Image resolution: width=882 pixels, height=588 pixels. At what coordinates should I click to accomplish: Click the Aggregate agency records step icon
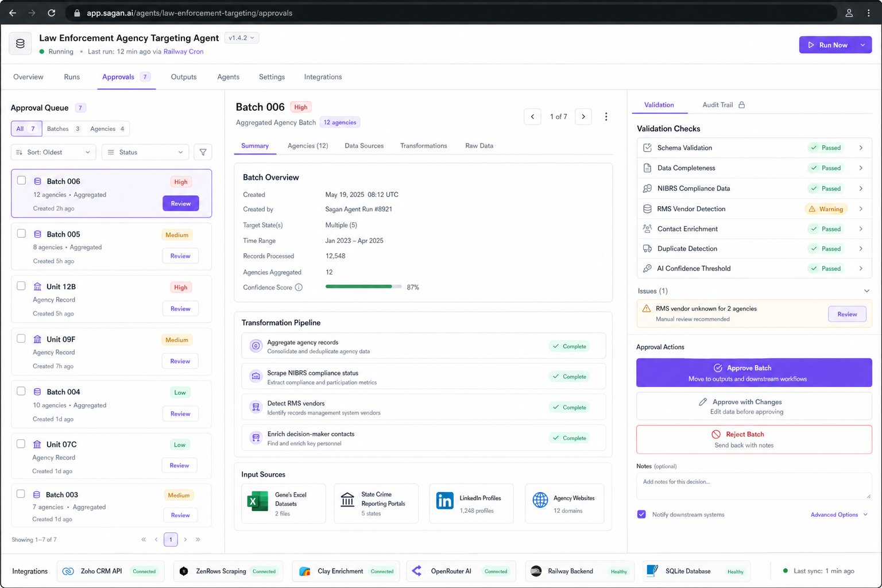click(x=256, y=346)
